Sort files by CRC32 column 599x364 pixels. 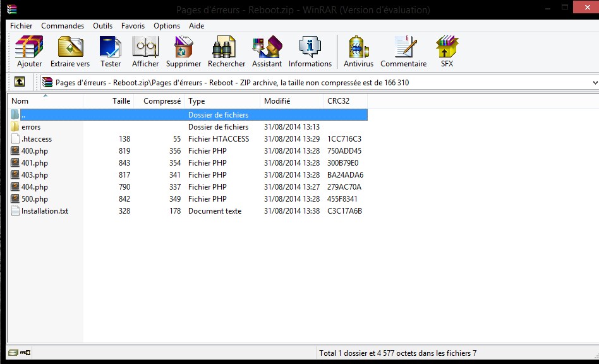click(346, 101)
